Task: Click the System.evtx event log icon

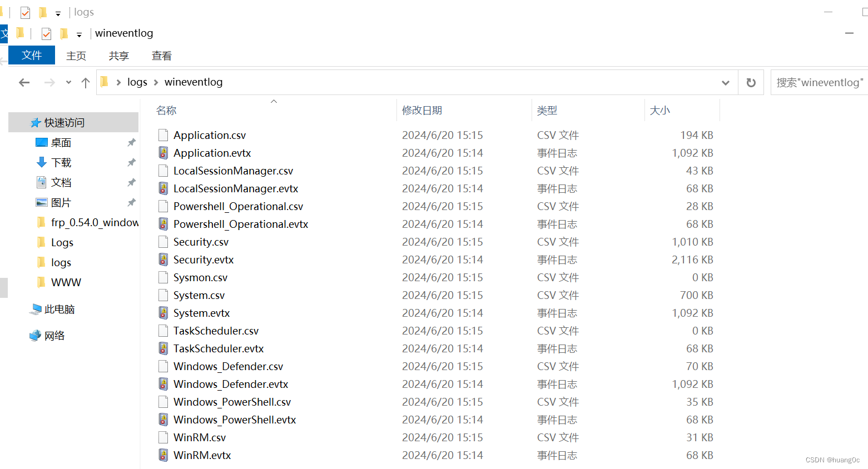Action: 163,313
